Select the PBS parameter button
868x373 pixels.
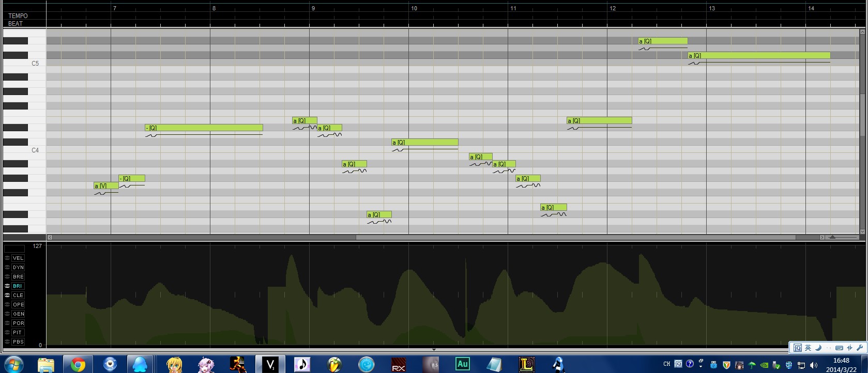click(x=18, y=341)
